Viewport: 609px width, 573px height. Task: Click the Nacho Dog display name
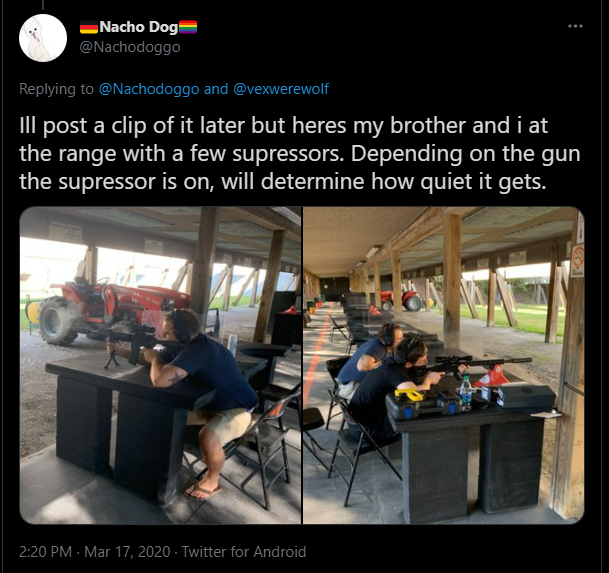139,27
